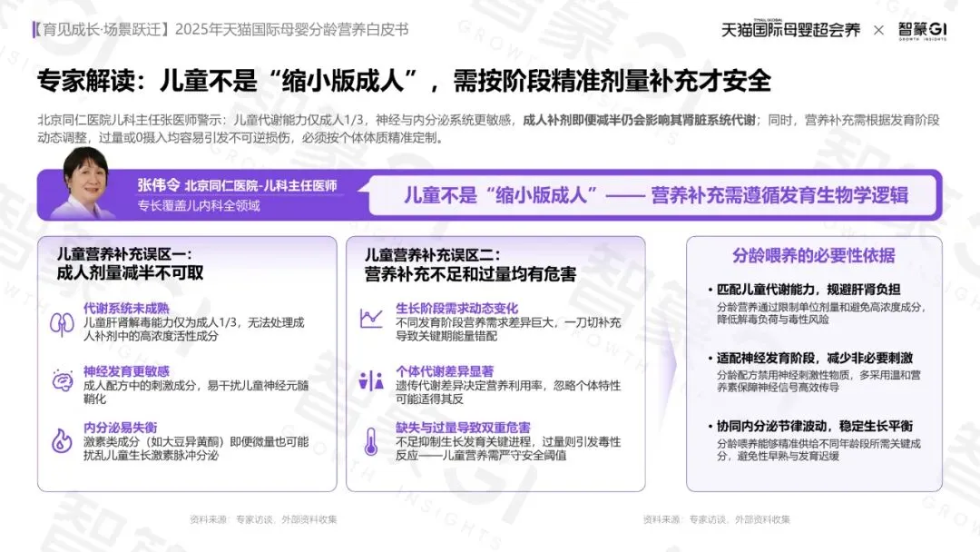The image size is (980, 552).
Task: Click the text 不足抑制生长发育关键进程
Action: pyautogui.click(x=463, y=442)
